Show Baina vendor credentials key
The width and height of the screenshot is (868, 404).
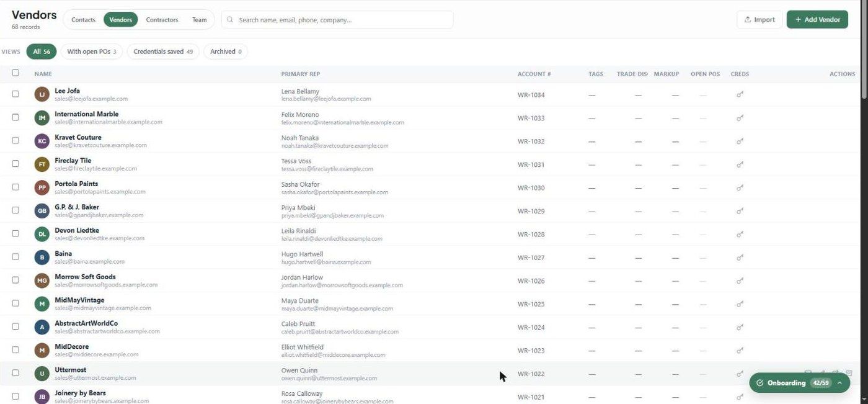(740, 258)
